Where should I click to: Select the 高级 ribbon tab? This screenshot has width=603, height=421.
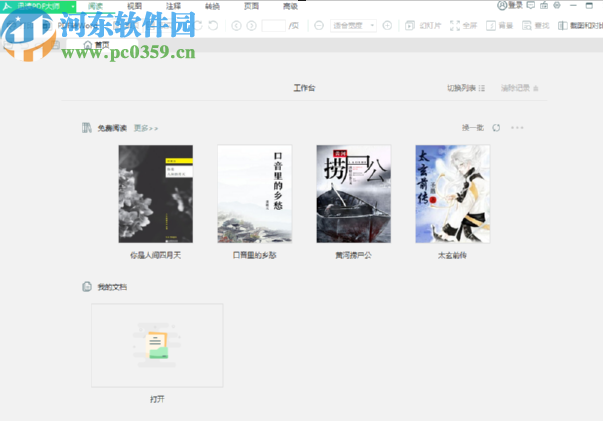tap(290, 6)
